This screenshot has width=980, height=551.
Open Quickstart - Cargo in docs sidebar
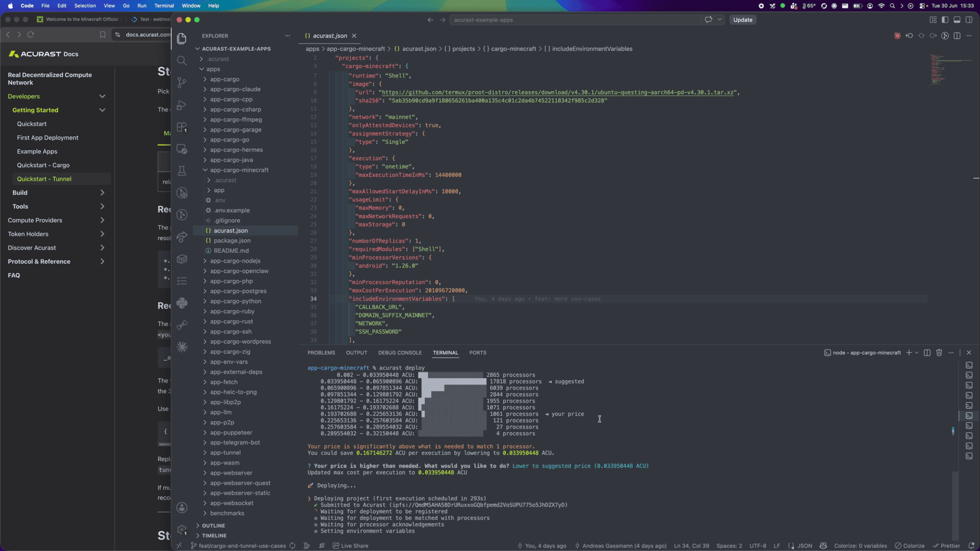pyautogui.click(x=43, y=165)
